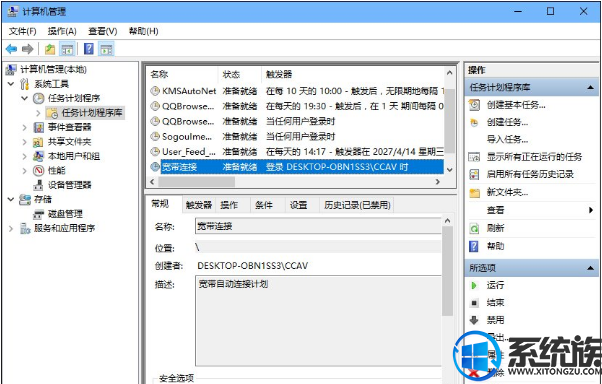602x384 pixels.
Task: Open 共享文件夹 in the tree
Action: (69, 142)
